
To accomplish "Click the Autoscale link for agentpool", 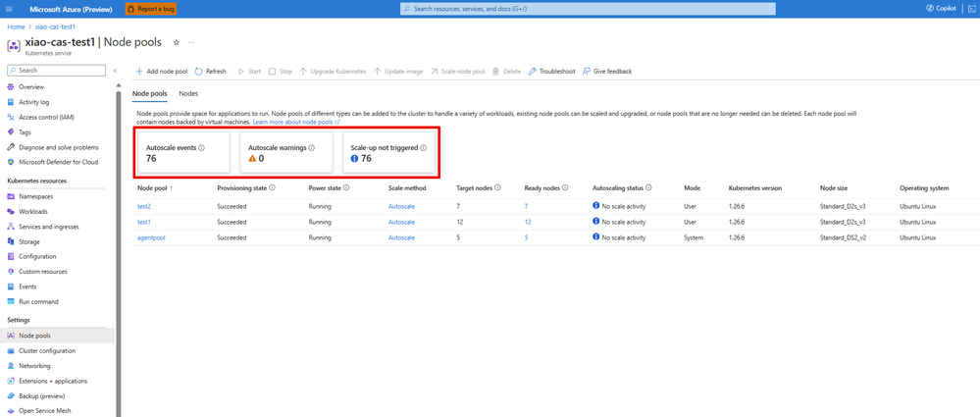I will pos(401,237).
